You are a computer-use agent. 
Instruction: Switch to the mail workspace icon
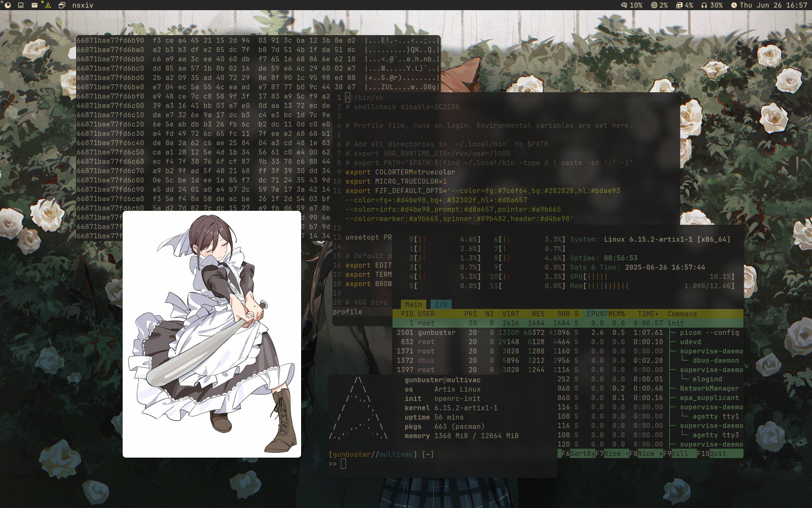click(x=35, y=5)
